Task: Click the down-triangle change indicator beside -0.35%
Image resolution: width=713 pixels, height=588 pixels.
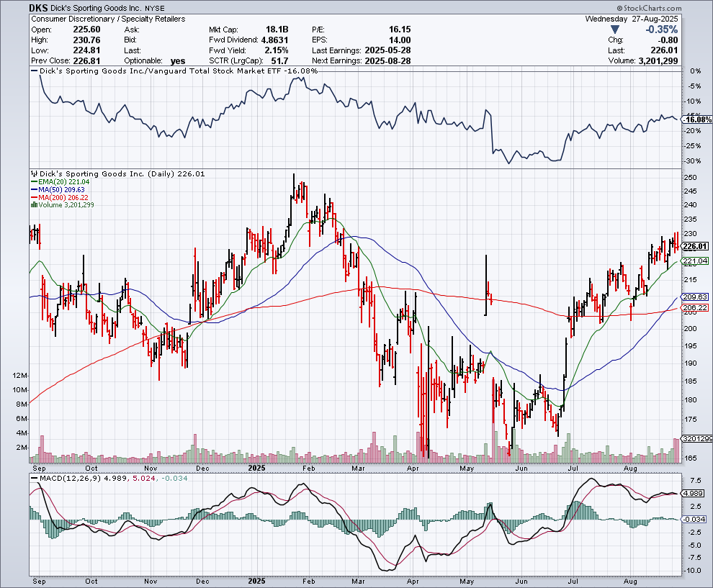Action: [x=615, y=30]
